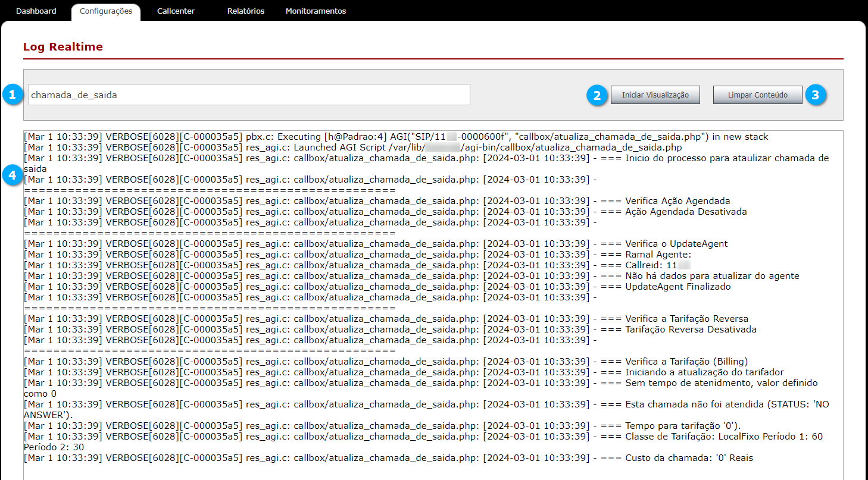Image resolution: width=868 pixels, height=480 pixels.
Task: Click 'Iniciando a atualização do tarifador' log line
Action: (404, 372)
